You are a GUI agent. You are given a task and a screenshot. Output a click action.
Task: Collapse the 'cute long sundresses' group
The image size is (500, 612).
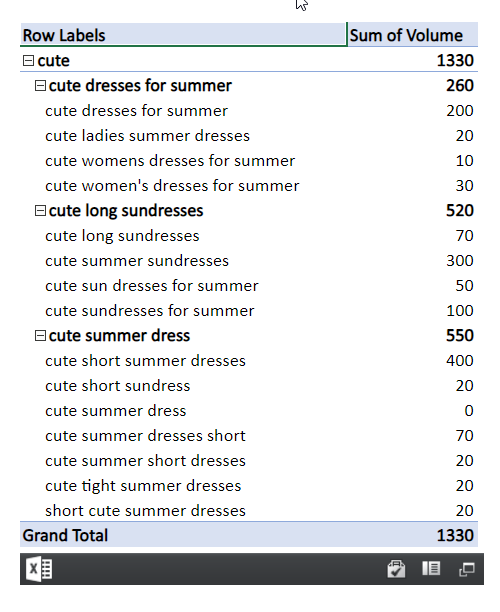coord(40,211)
